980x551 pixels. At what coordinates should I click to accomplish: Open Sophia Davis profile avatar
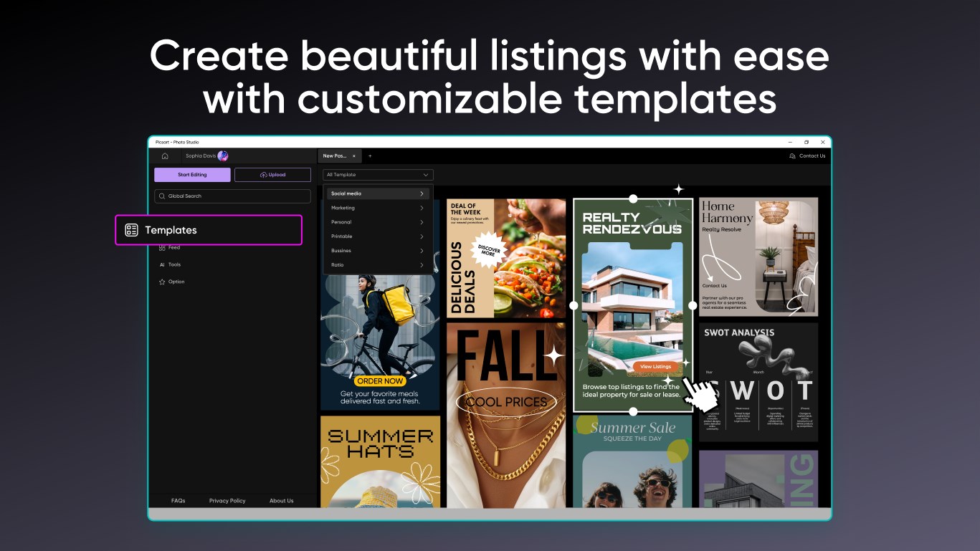click(x=222, y=155)
